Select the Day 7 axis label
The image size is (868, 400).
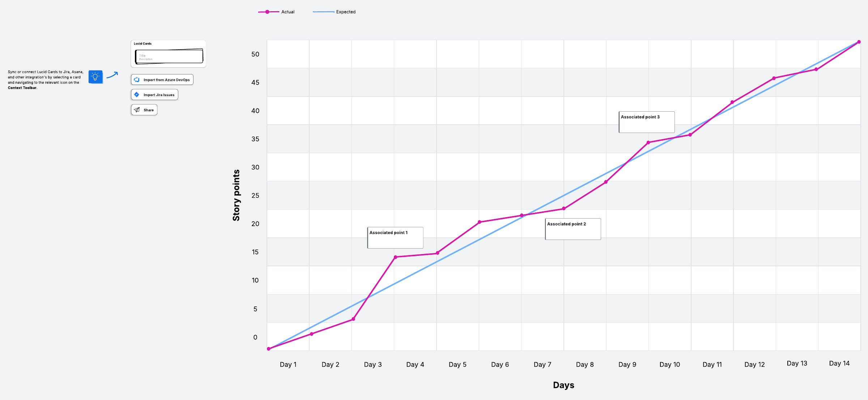(542, 365)
